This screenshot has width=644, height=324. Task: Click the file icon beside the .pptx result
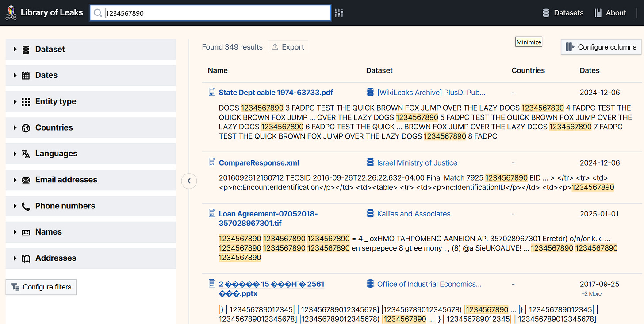click(212, 284)
